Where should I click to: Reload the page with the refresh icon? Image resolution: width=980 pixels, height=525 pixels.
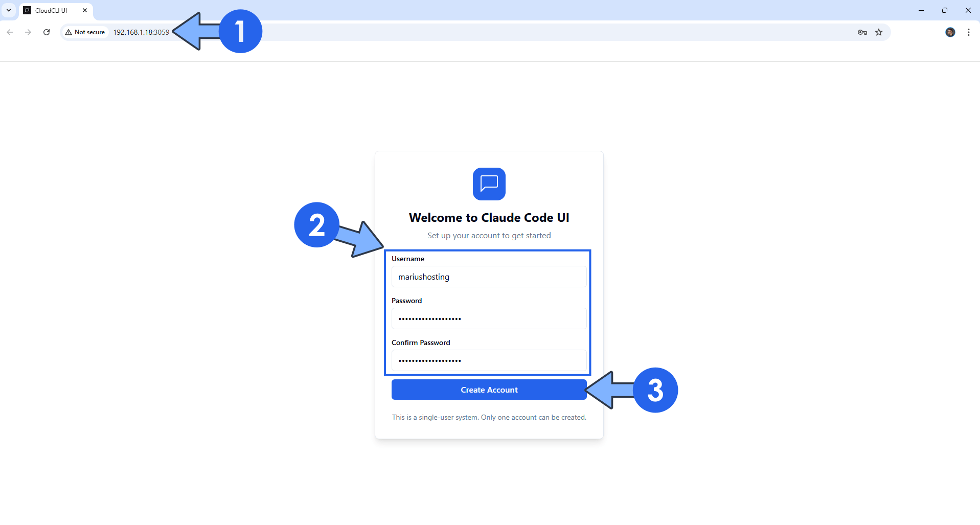[x=46, y=32]
